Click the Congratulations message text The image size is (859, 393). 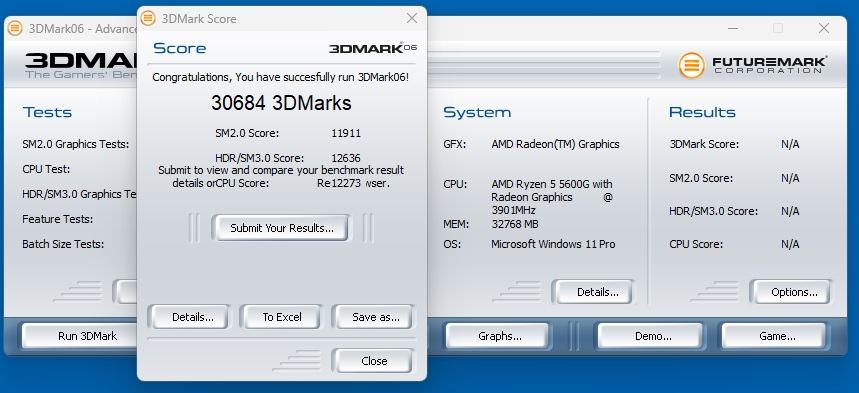tap(280, 77)
